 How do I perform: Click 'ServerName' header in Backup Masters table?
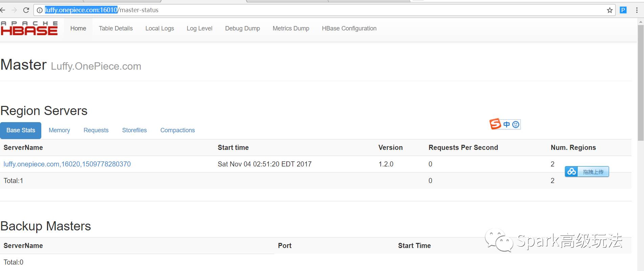click(23, 246)
